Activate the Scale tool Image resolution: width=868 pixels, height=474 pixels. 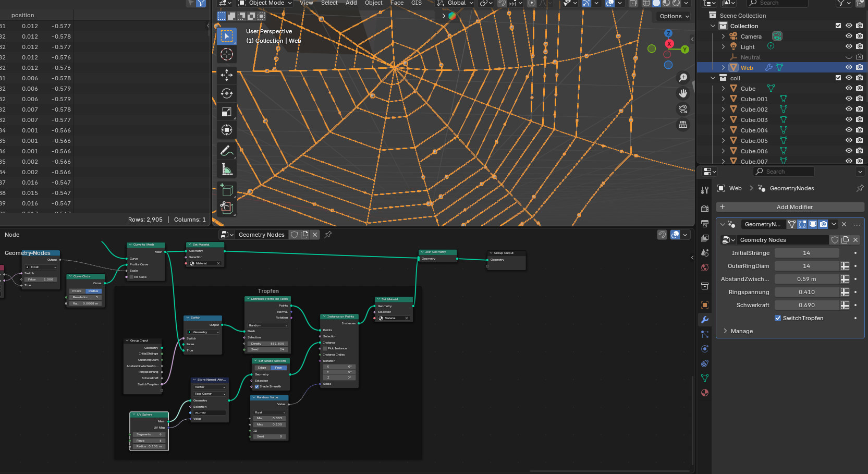[226, 112]
